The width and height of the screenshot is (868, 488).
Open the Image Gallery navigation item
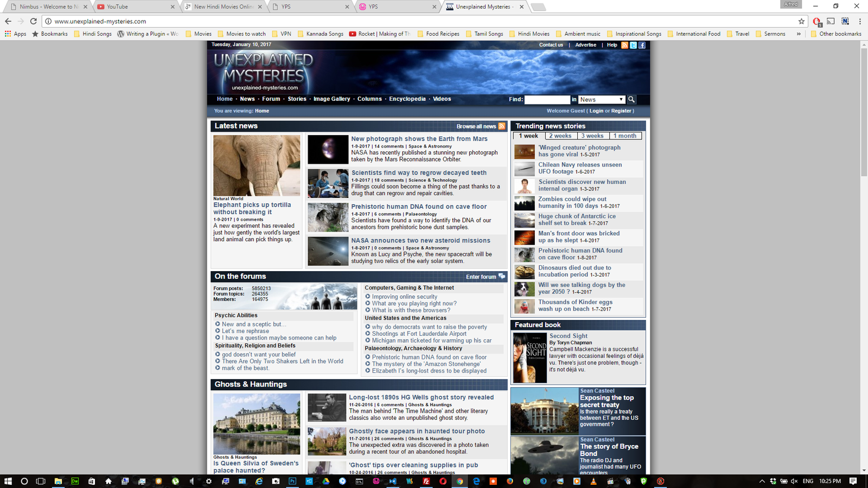tap(331, 99)
